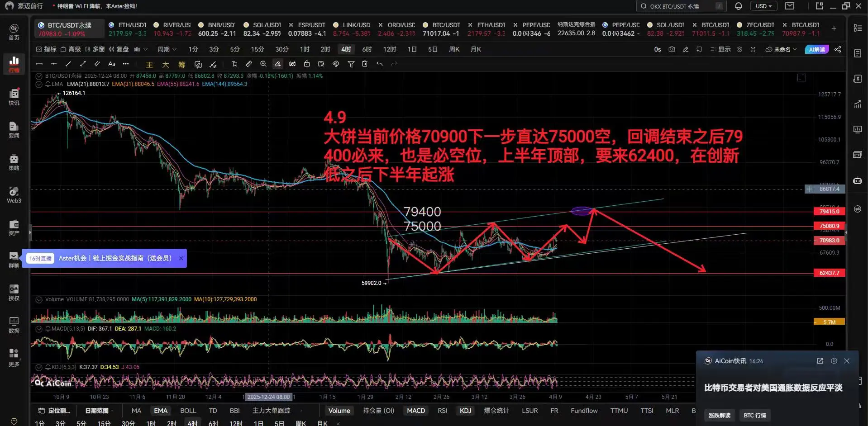The image size is (868, 426).
Task: Click the filter funnel icon
Action: (351, 64)
